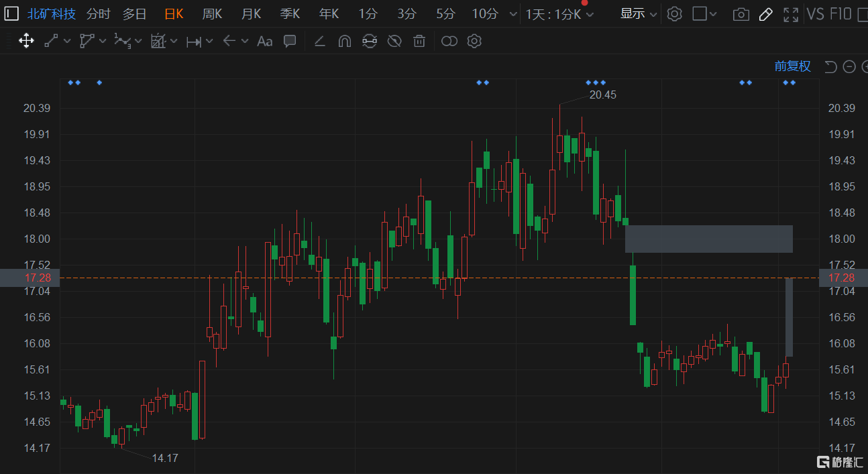Click the 北矿科技 stock name
Screen dimensions: 868x474
click(x=52, y=14)
